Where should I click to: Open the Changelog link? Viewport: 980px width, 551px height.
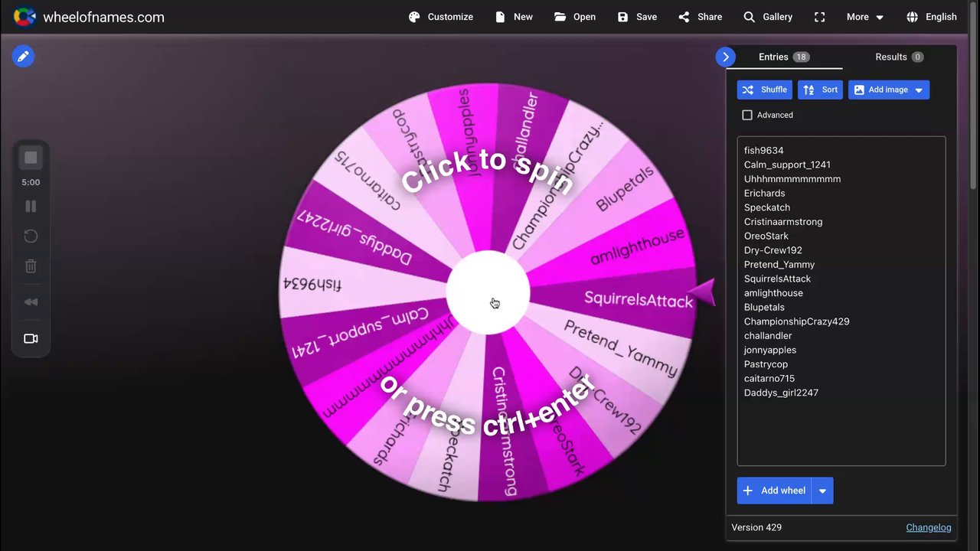click(x=928, y=527)
